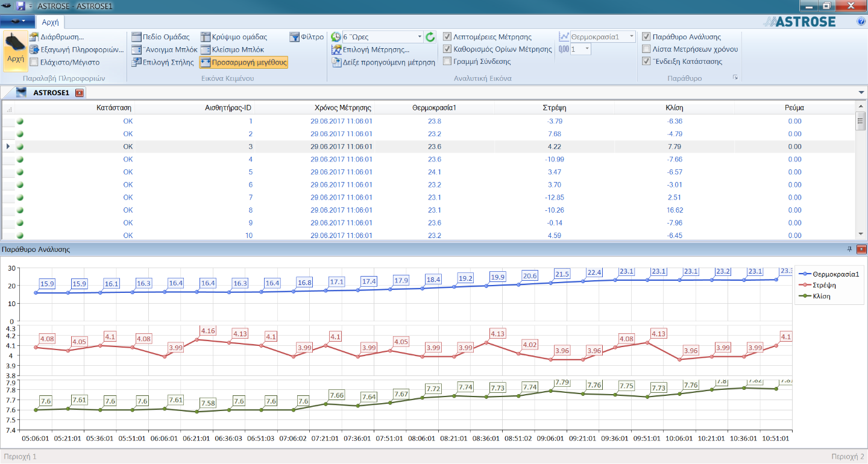
Task: Uncheck Ένδειξη Κατάστασης checkbox
Action: pos(646,61)
